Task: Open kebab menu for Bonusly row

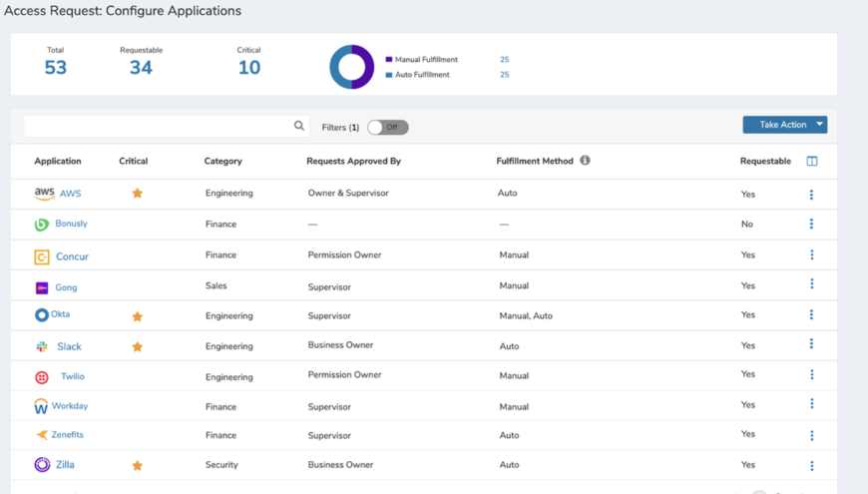Action: [x=811, y=225]
